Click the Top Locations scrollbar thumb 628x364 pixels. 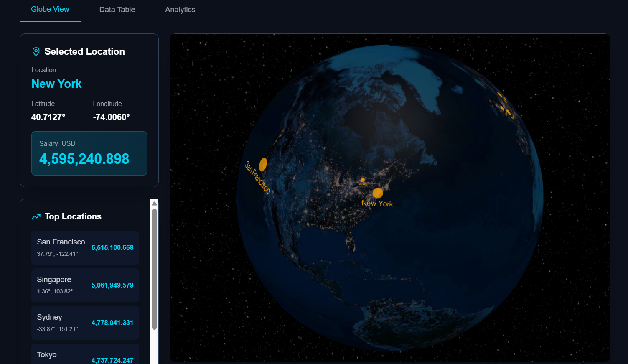pyautogui.click(x=154, y=269)
